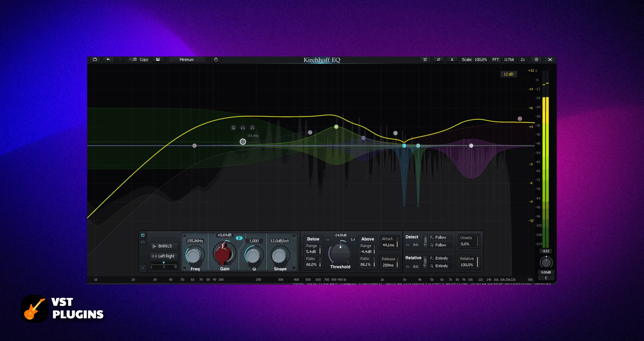Click the fullscreen toggle icon

(550, 60)
